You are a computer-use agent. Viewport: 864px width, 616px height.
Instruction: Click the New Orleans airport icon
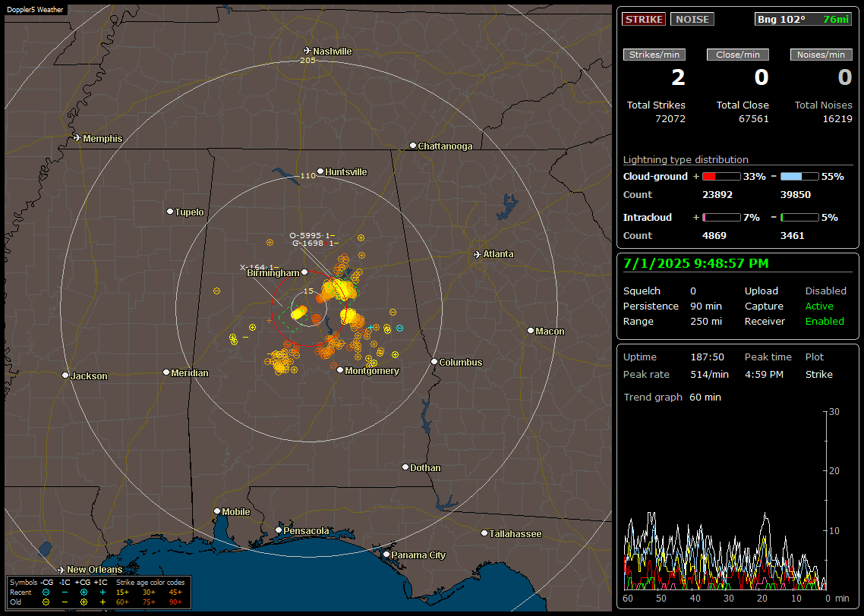pos(61,569)
